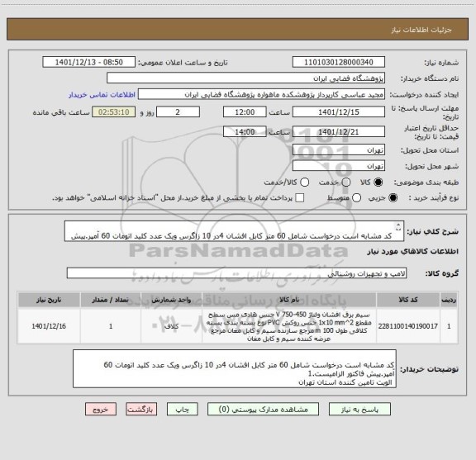476x460 pixels.
Task: Select the خدمت radio button
Action: (346, 182)
